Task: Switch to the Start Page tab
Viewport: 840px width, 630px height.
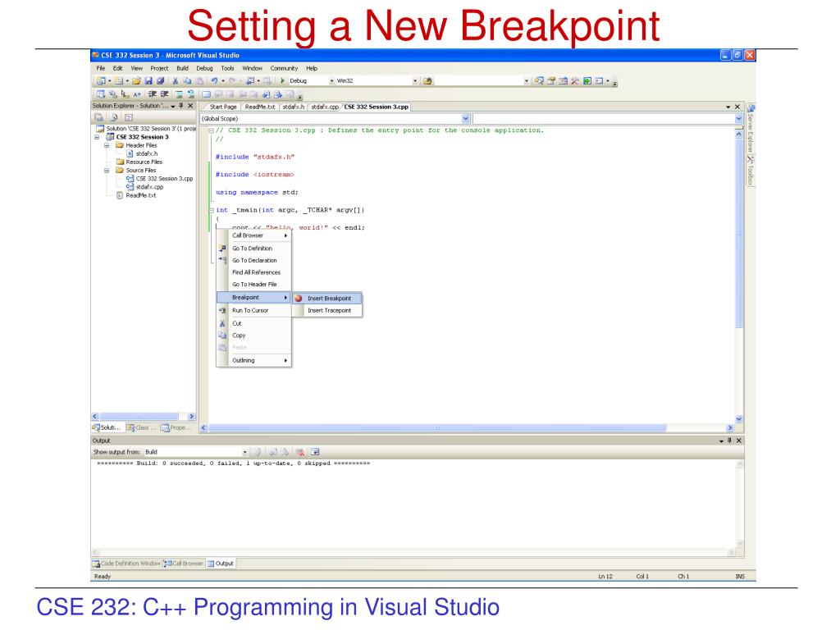Action: tap(223, 107)
